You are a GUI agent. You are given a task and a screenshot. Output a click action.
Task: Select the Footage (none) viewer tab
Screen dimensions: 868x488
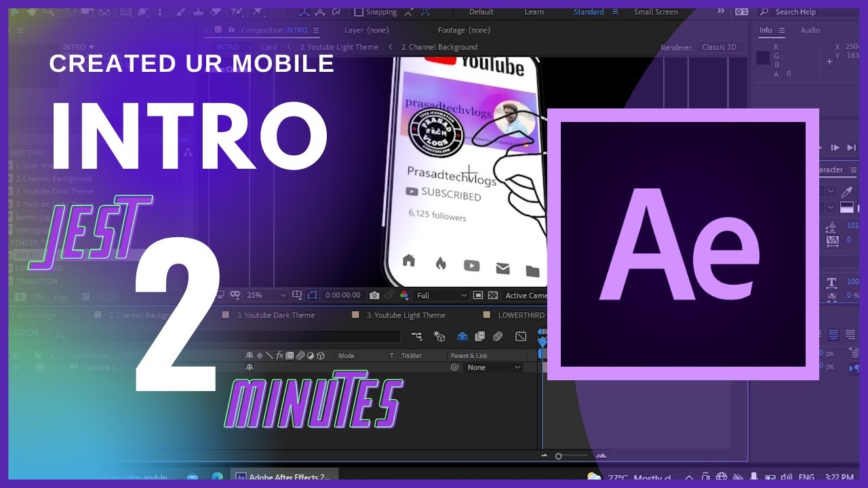point(464,30)
